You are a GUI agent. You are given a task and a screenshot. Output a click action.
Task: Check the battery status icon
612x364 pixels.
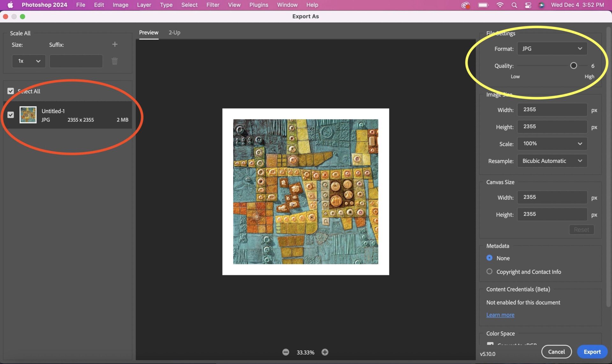483,5
